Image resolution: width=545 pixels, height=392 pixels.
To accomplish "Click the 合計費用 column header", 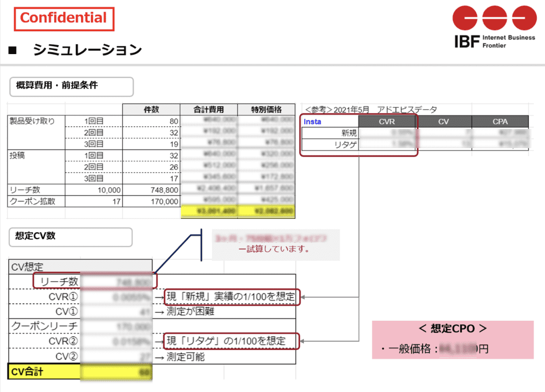I will point(209,110).
